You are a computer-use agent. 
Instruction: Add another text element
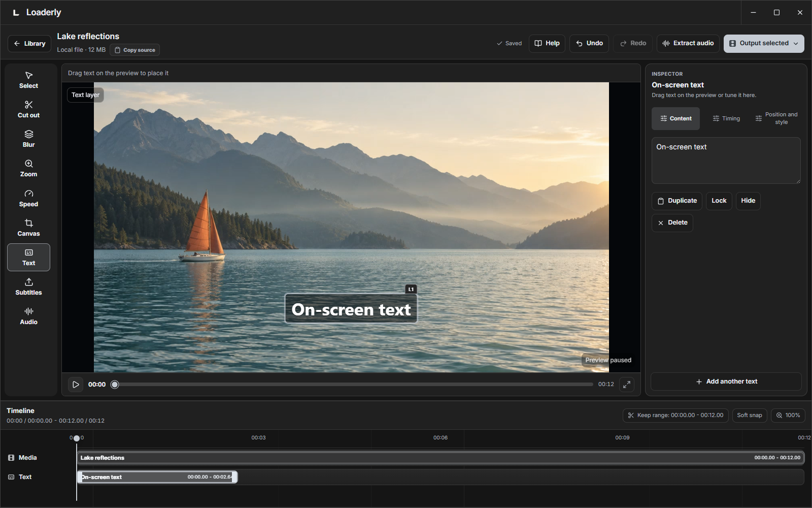click(726, 382)
